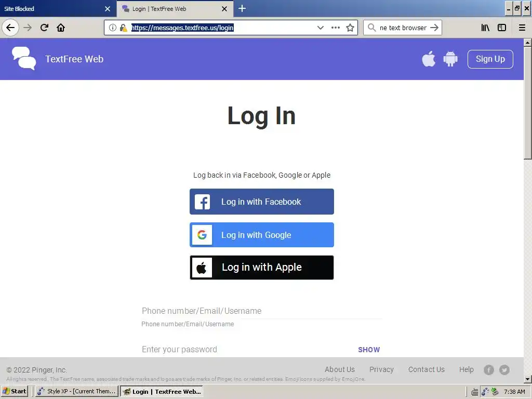Click the TextFree speech bubbles logo

[x=24, y=58]
